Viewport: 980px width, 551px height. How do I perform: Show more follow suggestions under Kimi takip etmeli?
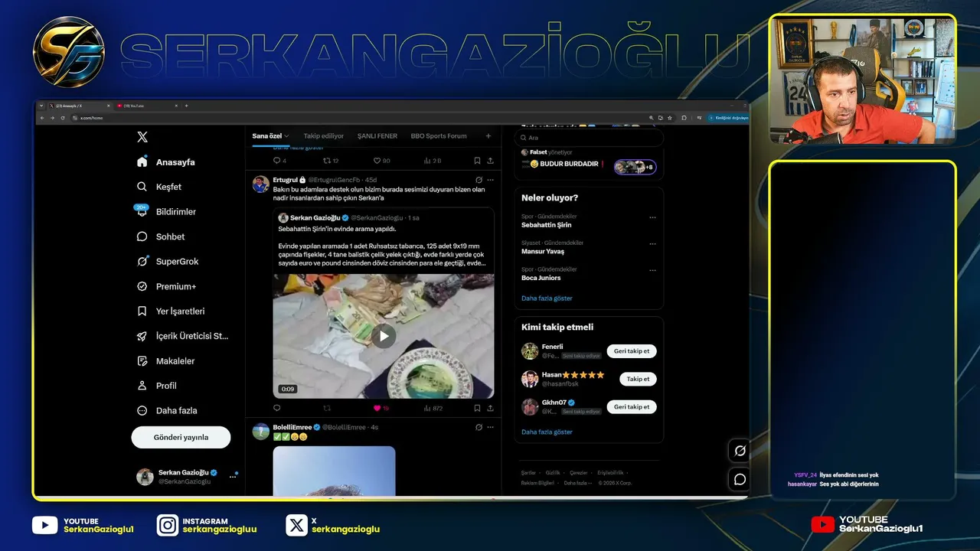point(547,432)
